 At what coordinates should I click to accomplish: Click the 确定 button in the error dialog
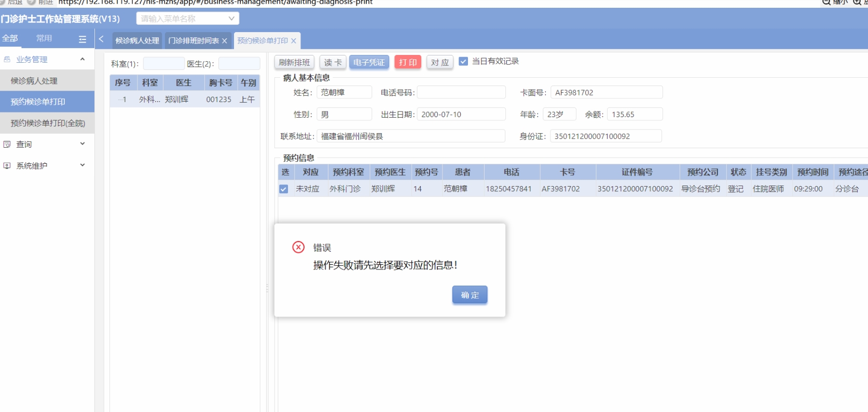click(x=470, y=295)
